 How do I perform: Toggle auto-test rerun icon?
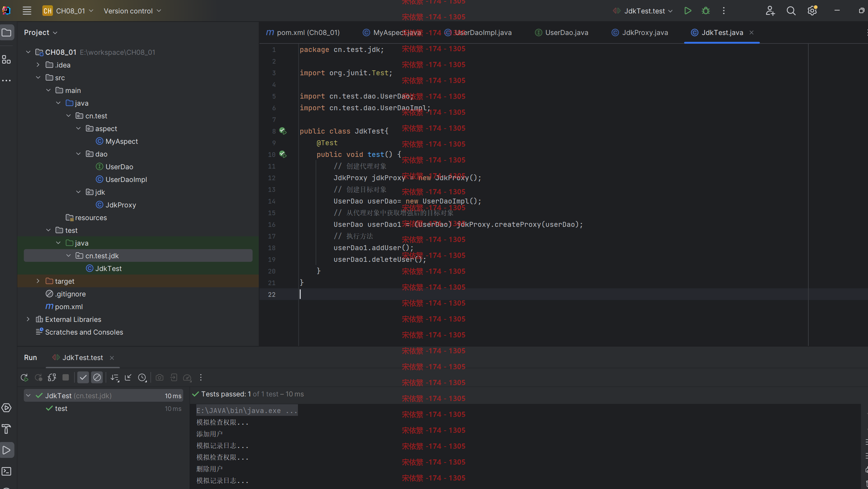click(x=52, y=377)
